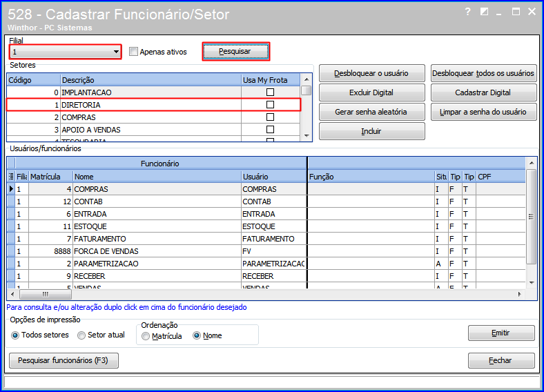
Task: Click Gerar senha aleatória button
Action: (371, 112)
